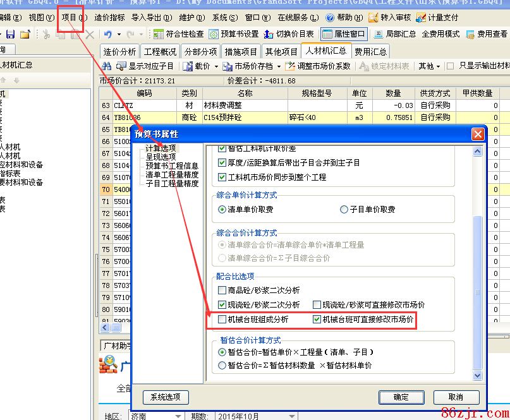Screen dimensions: 510x420
Task: Click the 局部汇总 toolbar icon
Action: coord(379,34)
